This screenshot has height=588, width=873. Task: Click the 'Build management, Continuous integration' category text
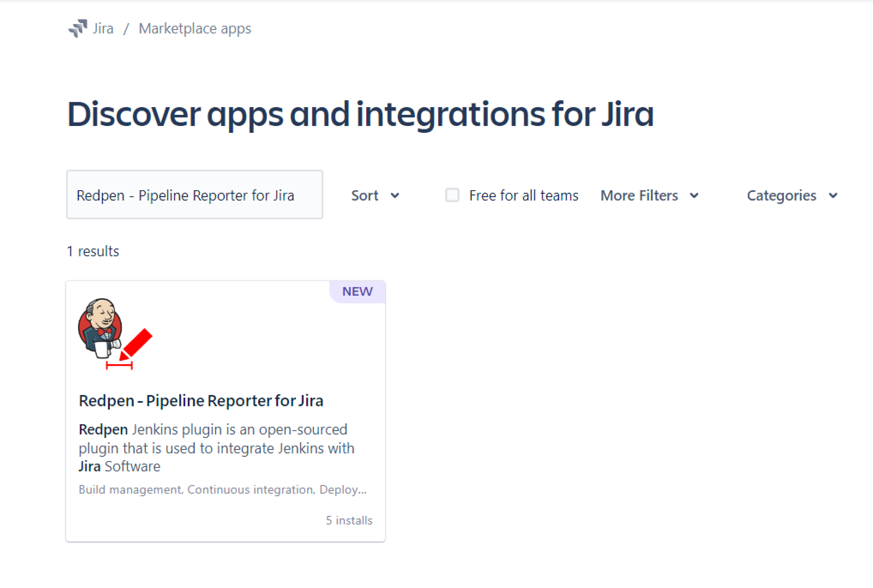[223, 489]
